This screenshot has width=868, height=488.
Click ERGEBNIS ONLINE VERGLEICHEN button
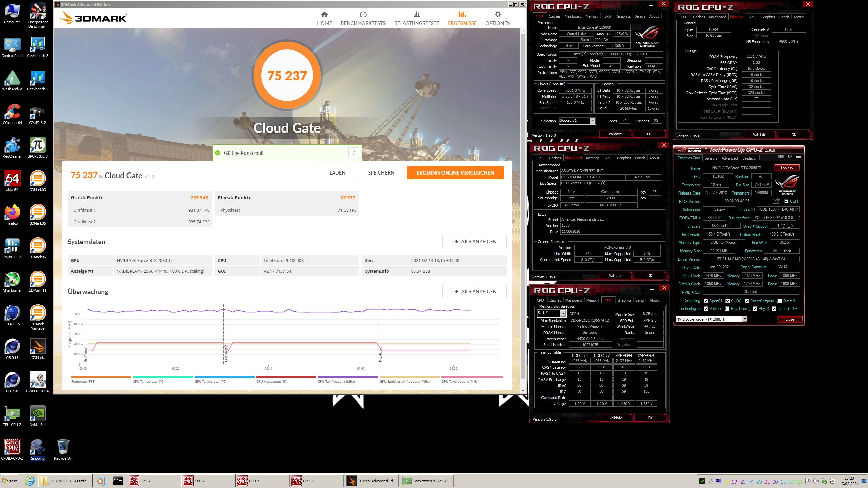(x=455, y=172)
